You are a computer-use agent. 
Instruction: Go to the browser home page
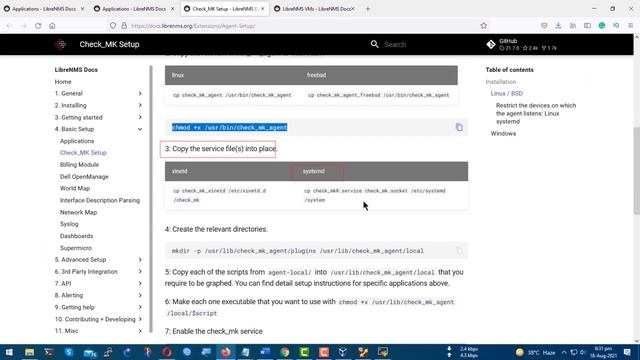(52, 26)
